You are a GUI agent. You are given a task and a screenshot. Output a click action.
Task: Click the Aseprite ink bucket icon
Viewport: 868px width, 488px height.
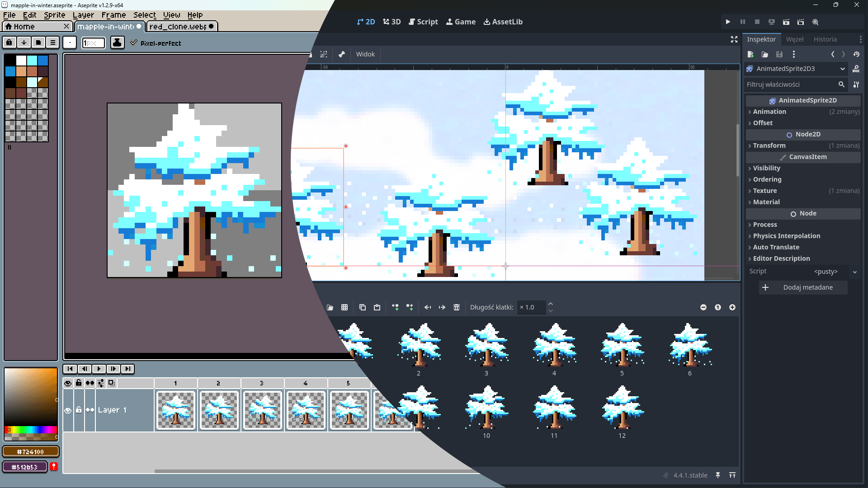click(117, 42)
